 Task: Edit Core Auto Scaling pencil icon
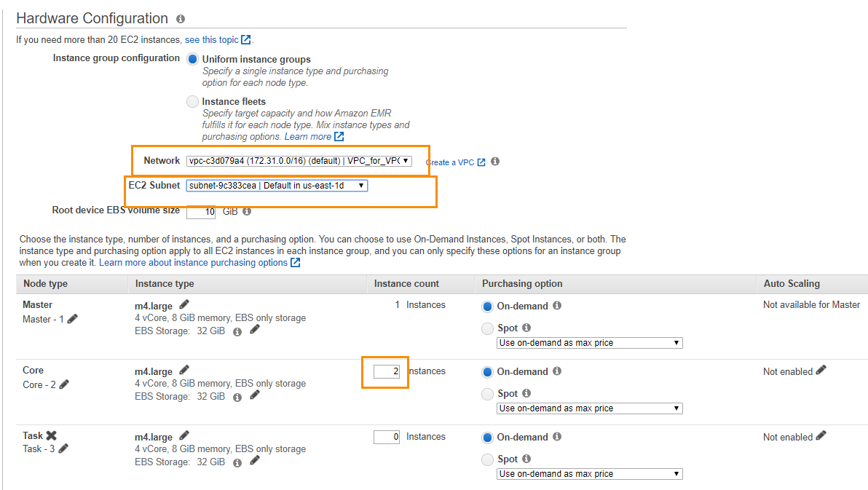(x=821, y=370)
